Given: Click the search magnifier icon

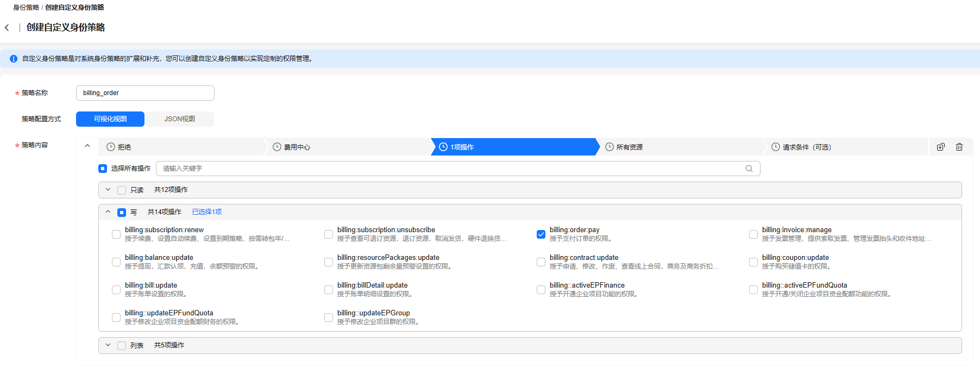Looking at the screenshot, I should (749, 169).
